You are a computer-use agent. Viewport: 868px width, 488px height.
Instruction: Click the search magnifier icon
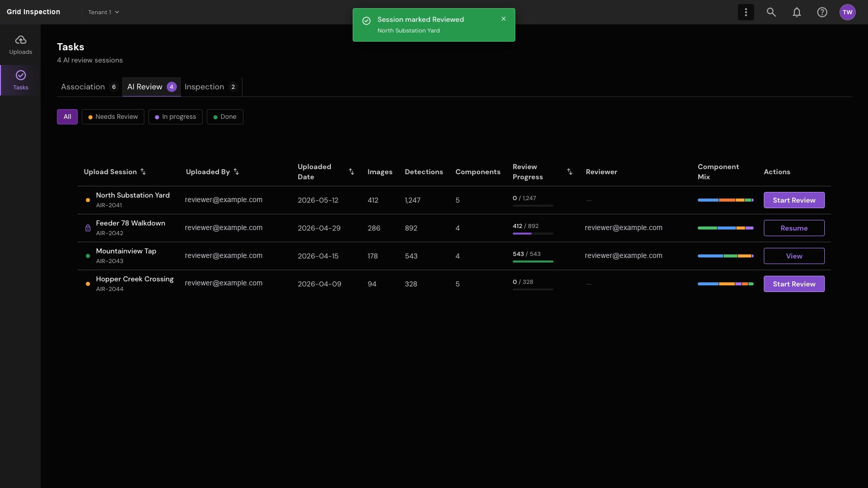pos(771,12)
